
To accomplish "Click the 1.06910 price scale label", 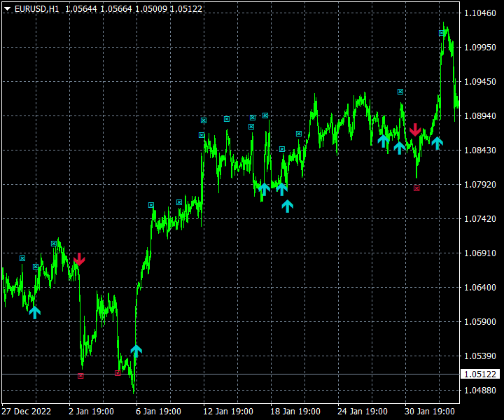I will (480, 253).
